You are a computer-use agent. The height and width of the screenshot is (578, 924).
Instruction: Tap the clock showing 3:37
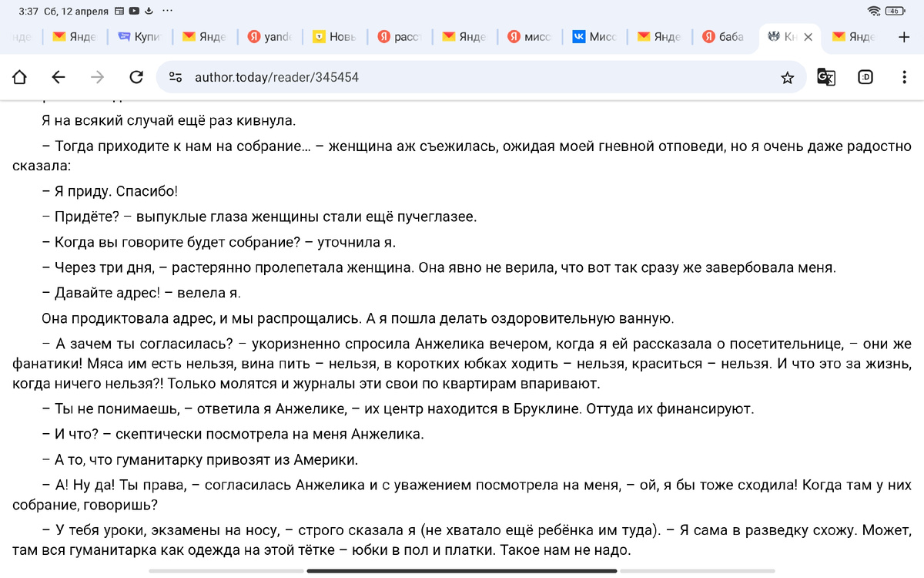pyautogui.click(x=28, y=12)
